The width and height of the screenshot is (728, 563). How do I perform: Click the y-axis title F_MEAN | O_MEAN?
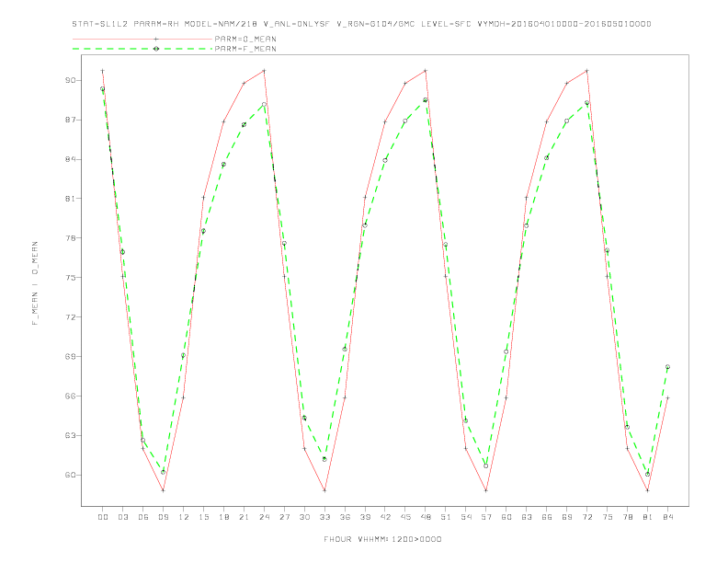[35, 283]
